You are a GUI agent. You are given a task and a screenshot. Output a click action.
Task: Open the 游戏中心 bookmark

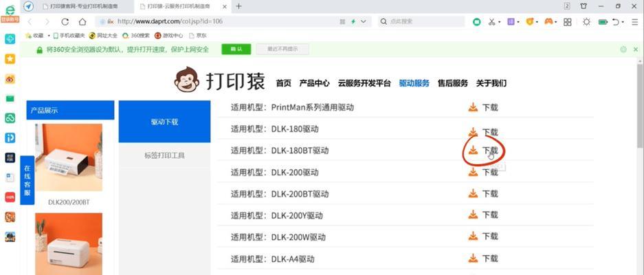click(x=169, y=36)
